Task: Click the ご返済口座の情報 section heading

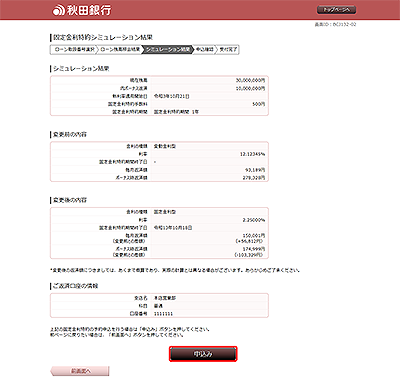Action: [x=75, y=286]
